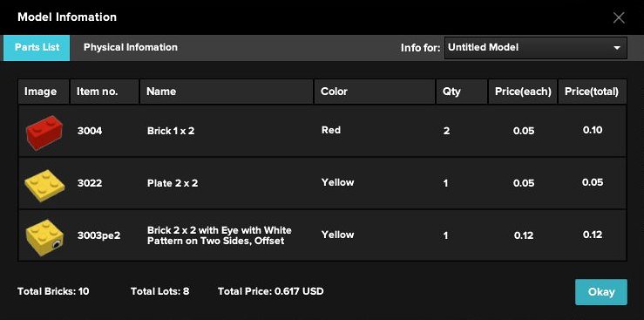
Task: Click the Image column header
Action: pyautogui.click(x=44, y=92)
